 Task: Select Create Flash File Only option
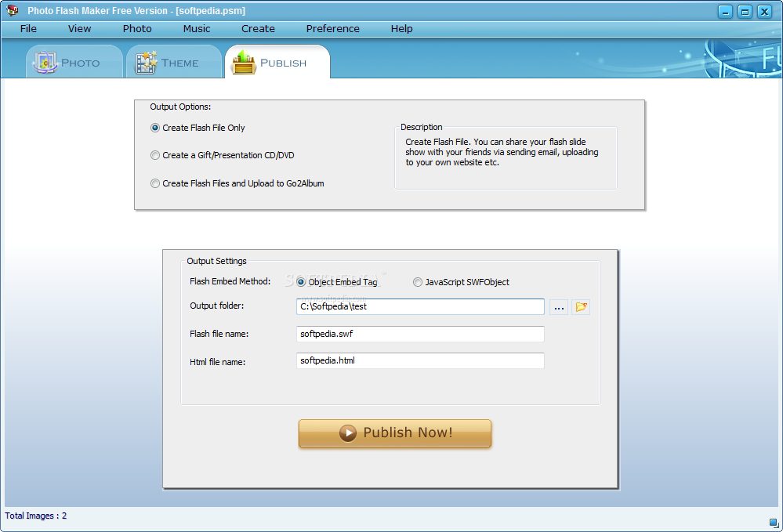tap(198, 128)
